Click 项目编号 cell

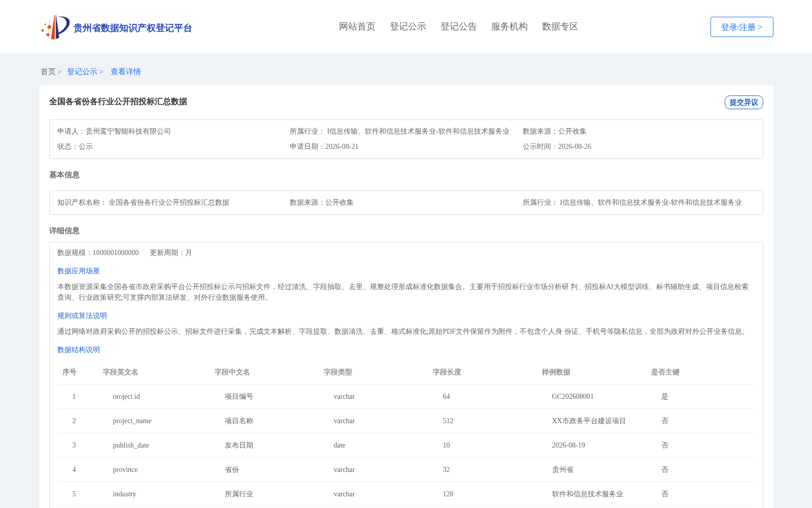click(x=239, y=396)
